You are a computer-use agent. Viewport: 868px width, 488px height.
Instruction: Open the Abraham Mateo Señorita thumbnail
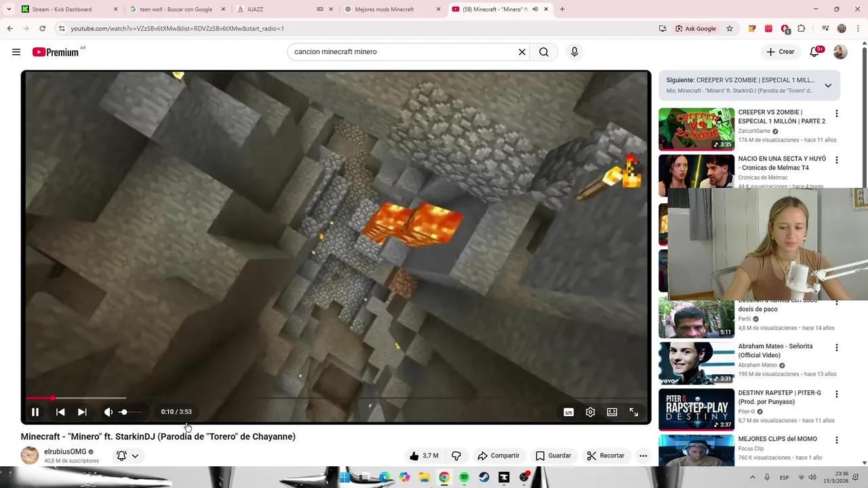point(696,363)
